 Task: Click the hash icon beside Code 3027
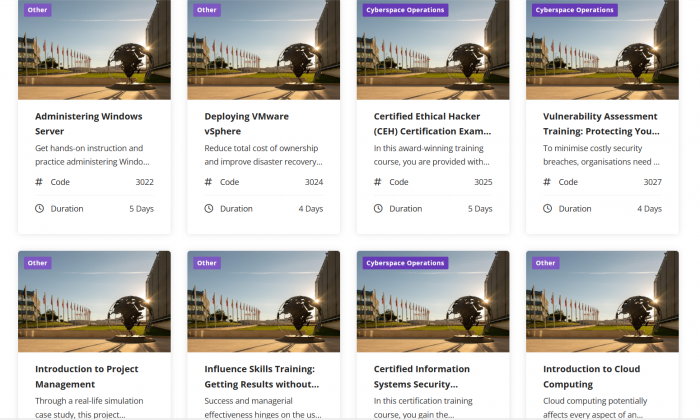(547, 182)
